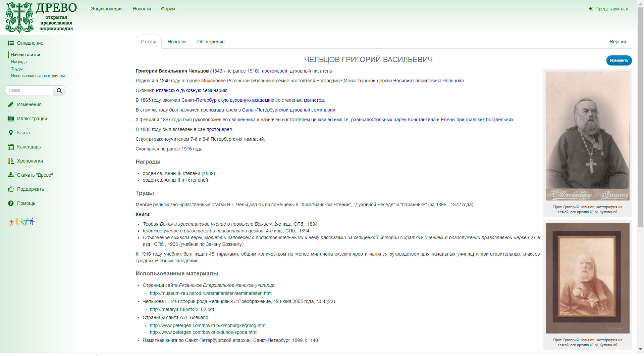This screenshot has height=356, width=644.
Task: Open the 1867 year link
Action: click(165, 120)
